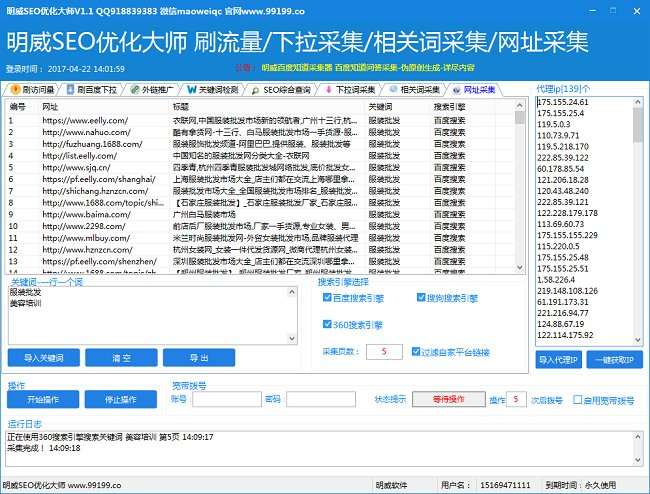The image size is (650, 494).
Task: Select proxy IP 175.155.24.61
Action: click(x=563, y=102)
